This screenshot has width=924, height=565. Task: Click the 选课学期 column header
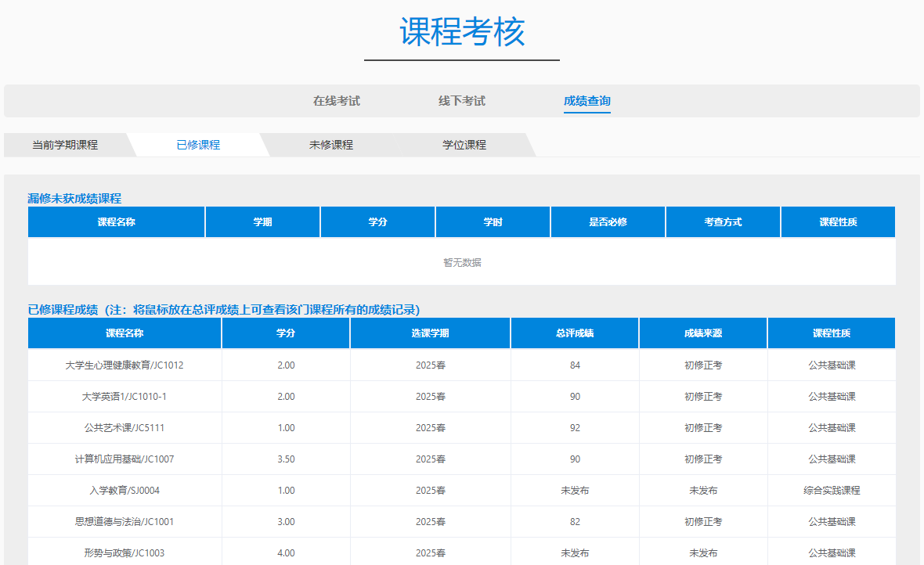point(431,333)
